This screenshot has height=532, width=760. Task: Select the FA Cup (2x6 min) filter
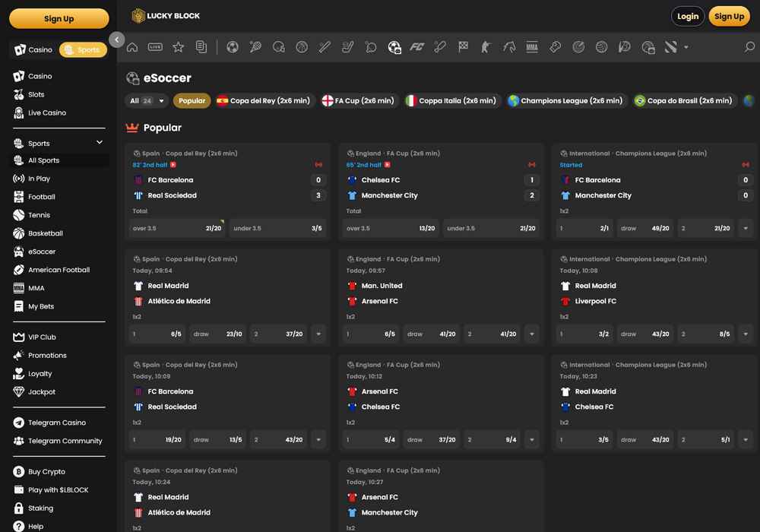coord(358,100)
